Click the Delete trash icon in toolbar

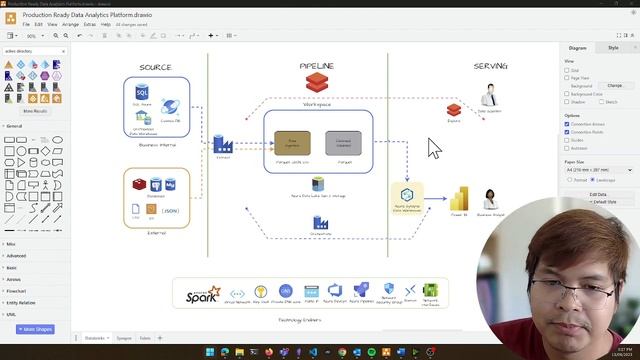click(104, 36)
